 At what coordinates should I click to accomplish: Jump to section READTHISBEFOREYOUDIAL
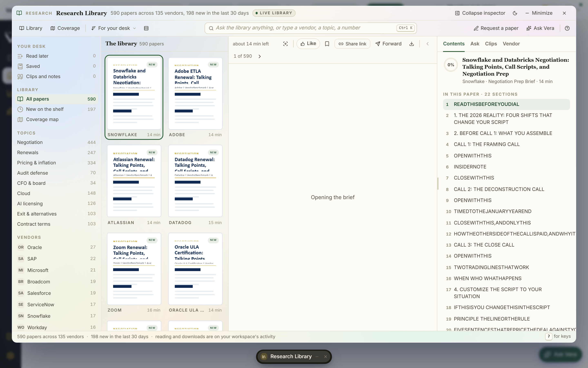506,104
